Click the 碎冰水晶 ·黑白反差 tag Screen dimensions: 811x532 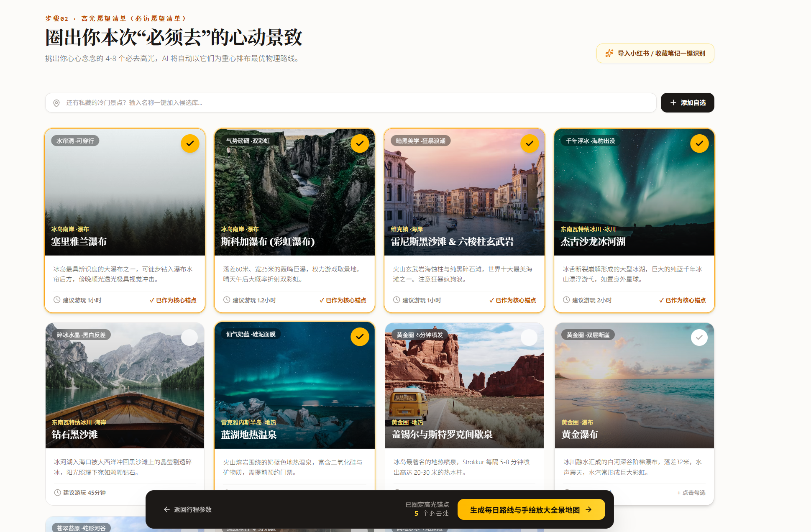coord(81,335)
